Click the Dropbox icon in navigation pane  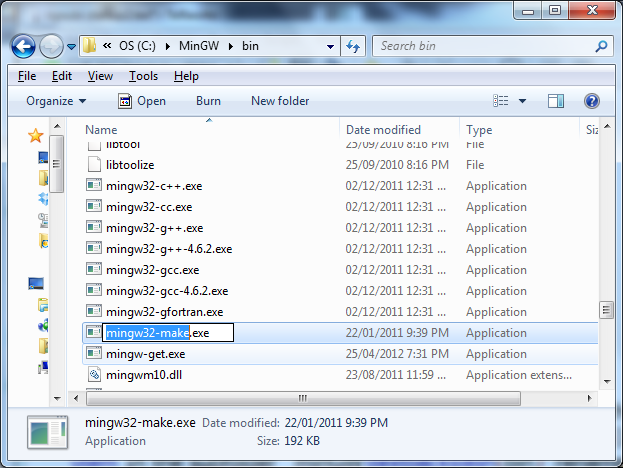pos(43,198)
